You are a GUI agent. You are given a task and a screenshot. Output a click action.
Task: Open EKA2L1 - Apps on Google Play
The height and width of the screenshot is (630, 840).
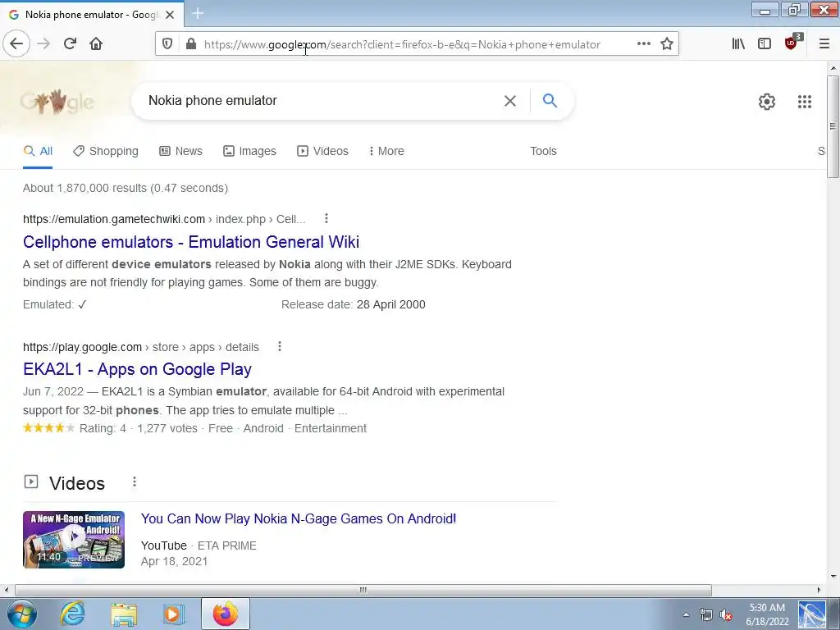point(137,369)
